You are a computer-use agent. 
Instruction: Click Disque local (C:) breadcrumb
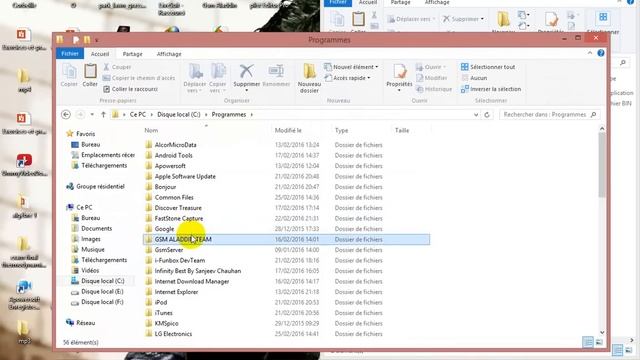(x=179, y=115)
